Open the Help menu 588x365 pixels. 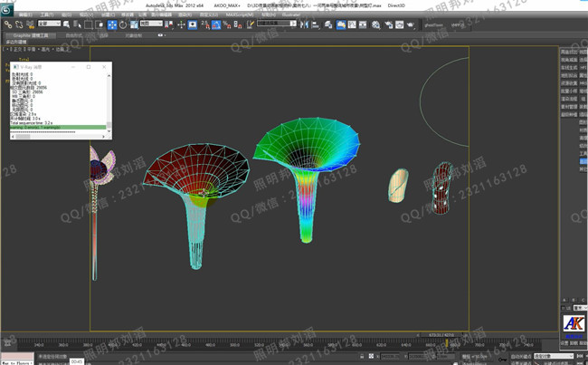coord(268,14)
